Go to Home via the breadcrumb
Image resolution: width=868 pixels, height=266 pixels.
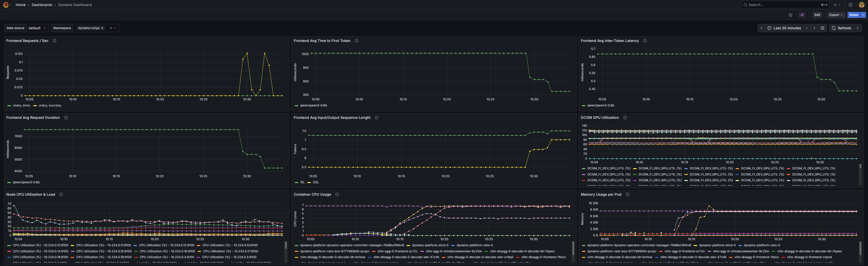(20, 5)
